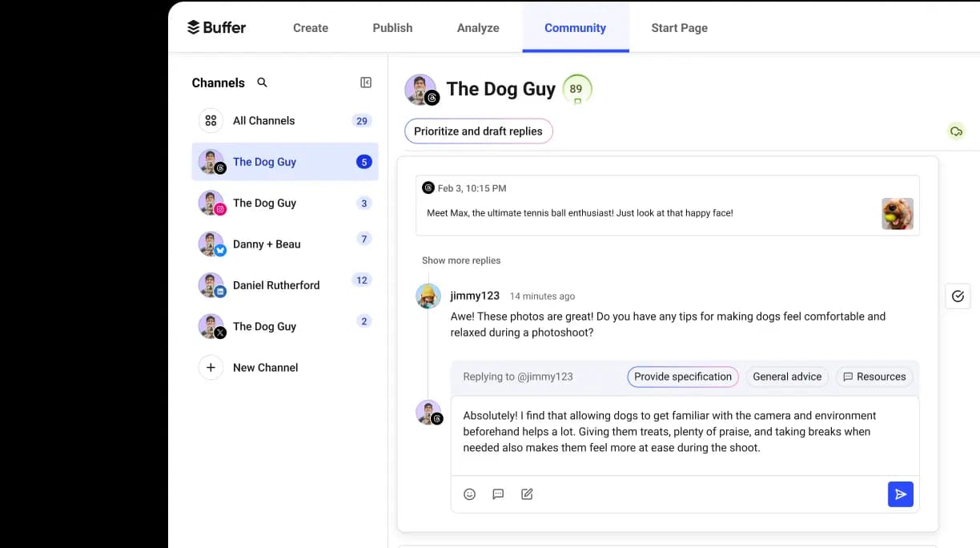Click the edit draft icon in reply box
This screenshot has width=980, height=548.
(527, 494)
